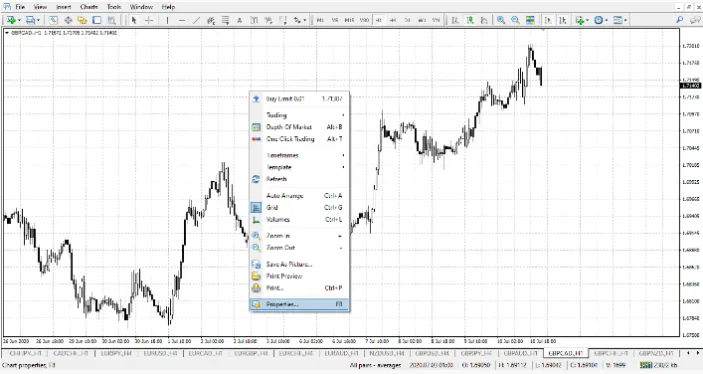Expand the Periods dropdown arrow
Screen dimensions: 703x374
(x=606, y=20)
